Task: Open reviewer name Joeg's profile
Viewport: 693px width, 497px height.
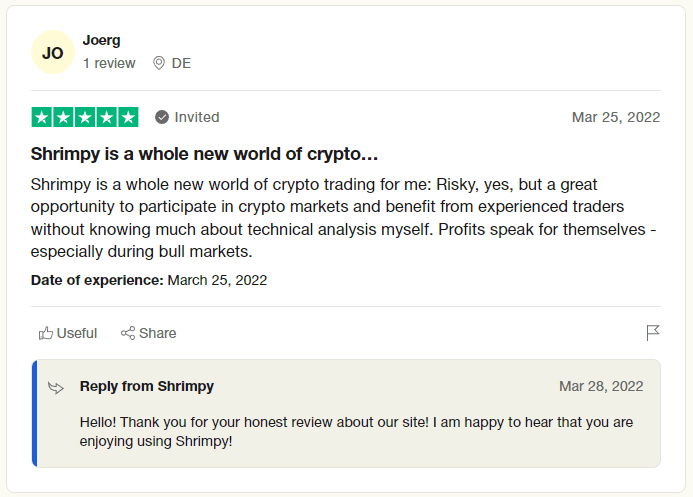Action: [x=101, y=40]
